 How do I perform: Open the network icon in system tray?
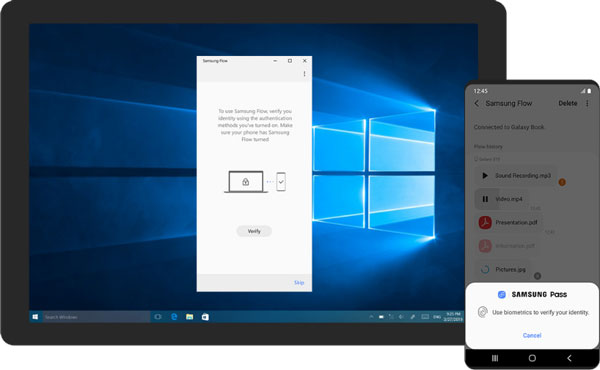[x=391, y=317]
